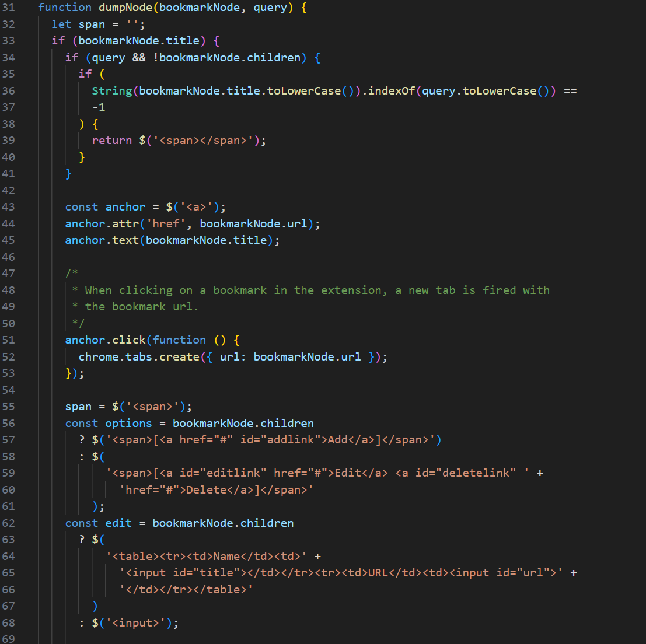Click the 'return' keyword on line 39
The height and width of the screenshot is (644, 646).
[111, 141]
